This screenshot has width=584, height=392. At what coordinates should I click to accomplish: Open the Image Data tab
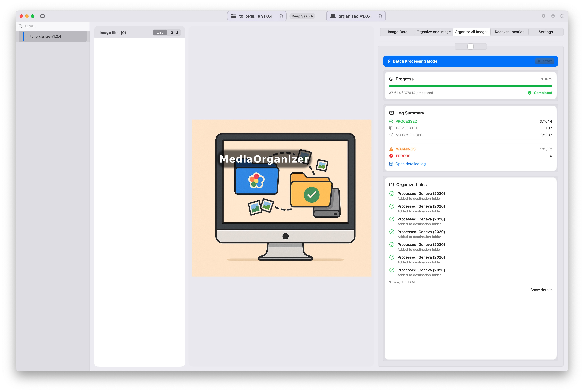pyautogui.click(x=397, y=32)
